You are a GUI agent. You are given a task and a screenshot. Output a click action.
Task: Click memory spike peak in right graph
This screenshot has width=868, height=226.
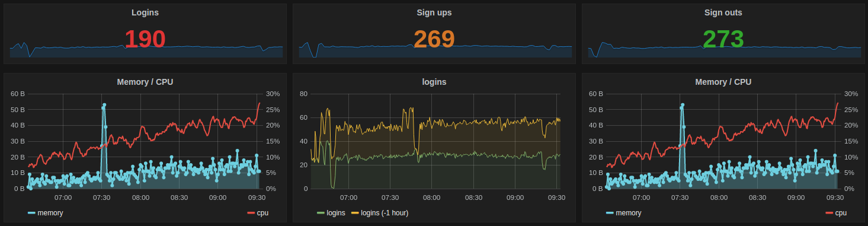tap(682, 105)
